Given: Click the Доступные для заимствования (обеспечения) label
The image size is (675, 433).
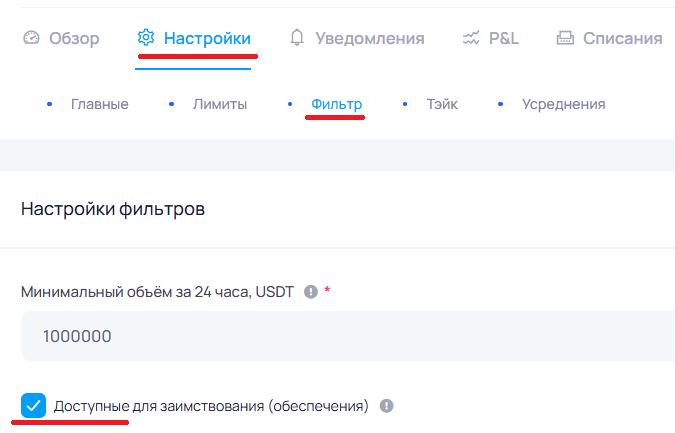Looking at the screenshot, I should click(211, 406).
